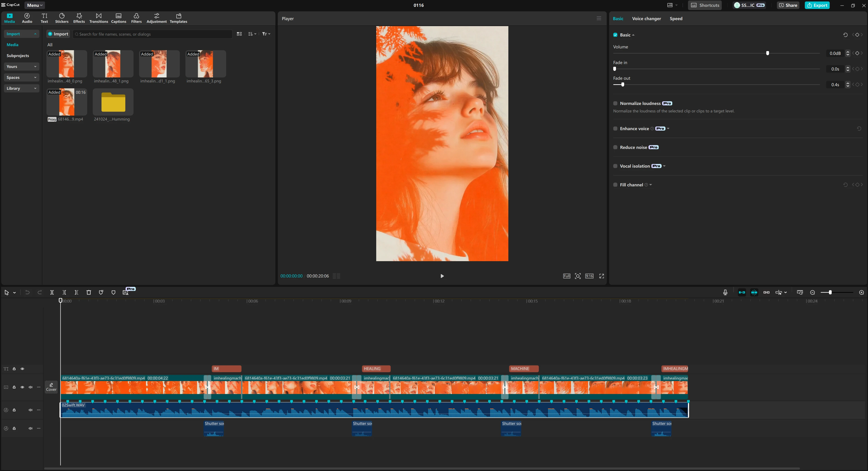Click the AI marker shield icon

click(x=101, y=292)
